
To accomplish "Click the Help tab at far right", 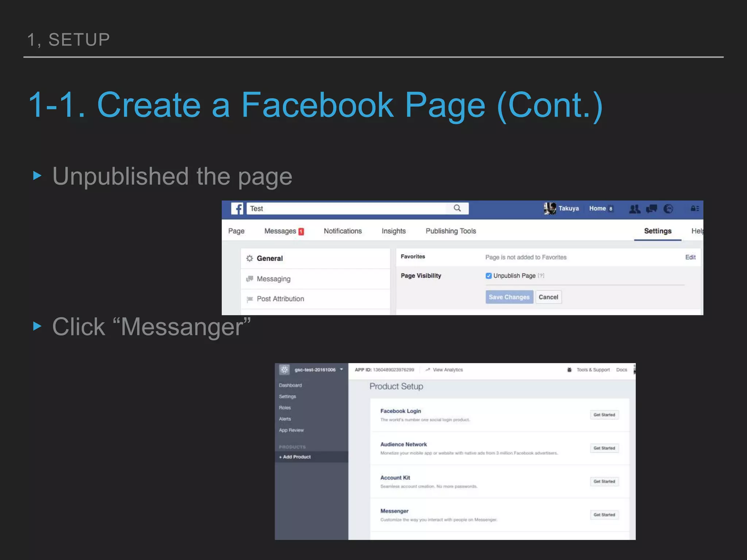I will pos(697,231).
